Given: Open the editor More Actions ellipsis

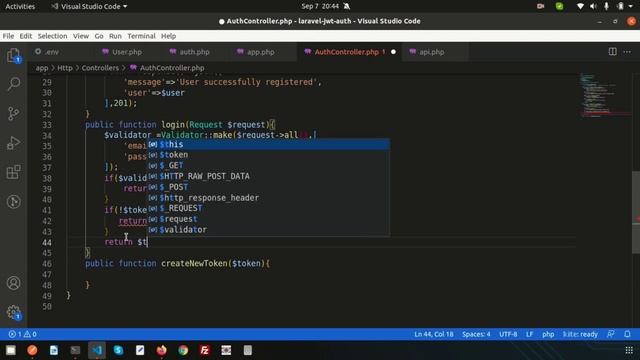Looking at the screenshot, I should click(627, 52).
